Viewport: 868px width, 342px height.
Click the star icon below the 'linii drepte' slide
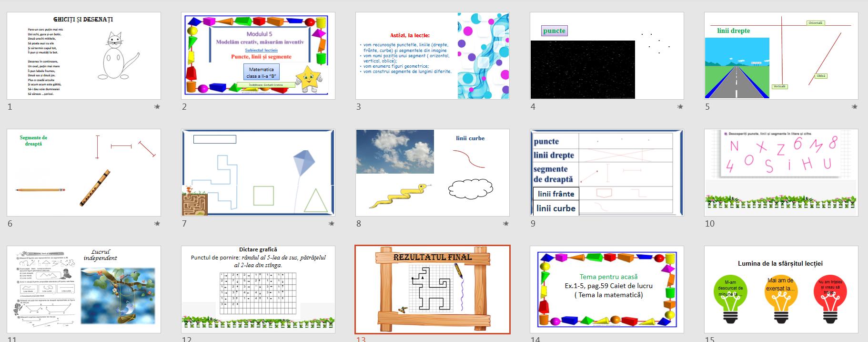click(855, 107)
